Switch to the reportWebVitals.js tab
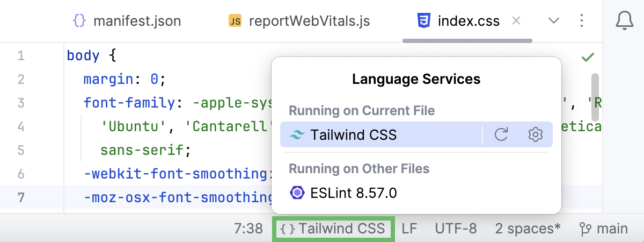The image size is (644, 242). (299, 22)
